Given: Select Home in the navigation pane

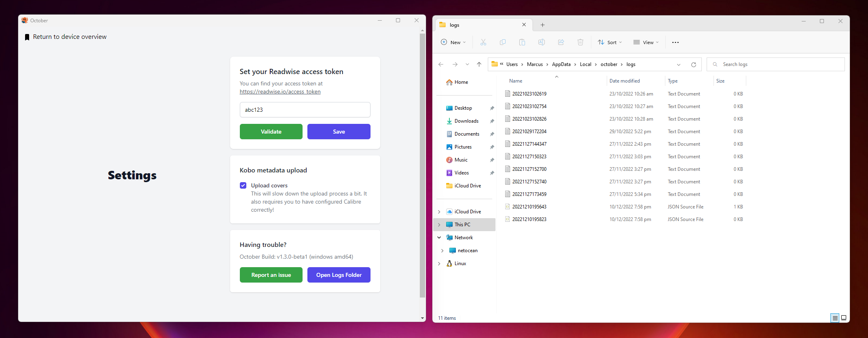Looking at the screenshot, I should pos(461,82).
